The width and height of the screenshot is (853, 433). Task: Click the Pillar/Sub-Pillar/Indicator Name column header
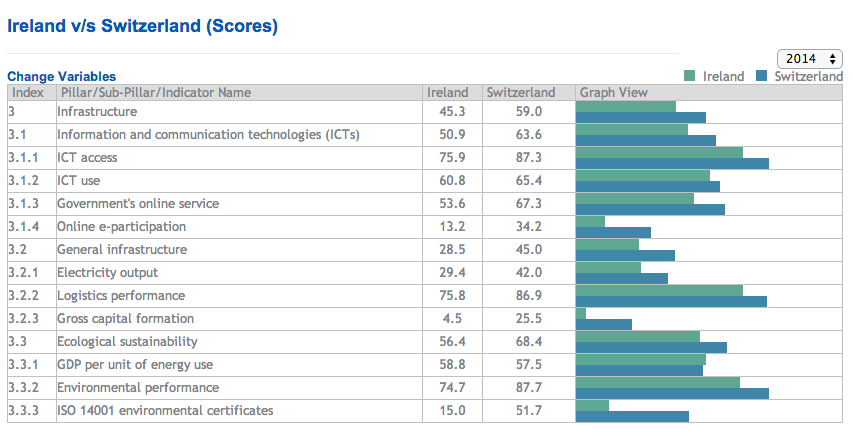154,93
